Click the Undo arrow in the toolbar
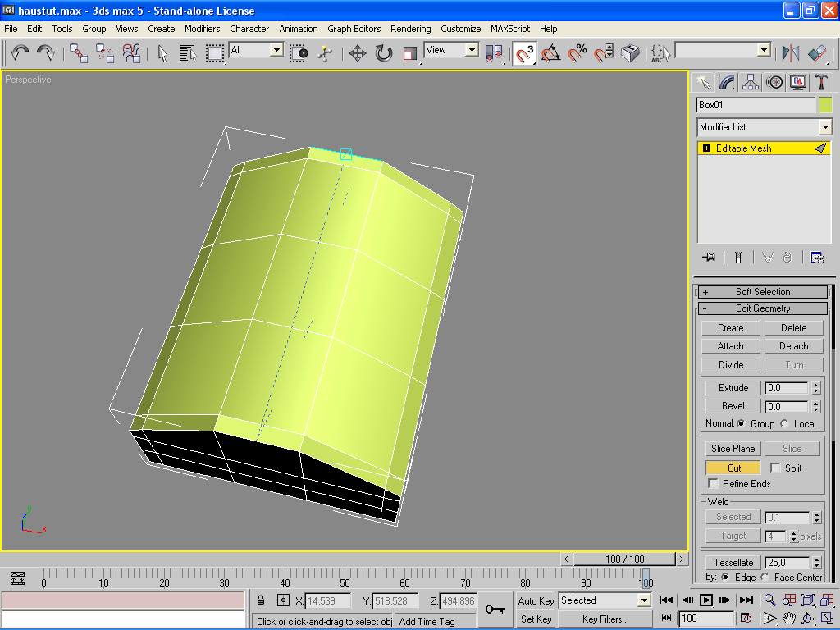 tap(20, 52)
